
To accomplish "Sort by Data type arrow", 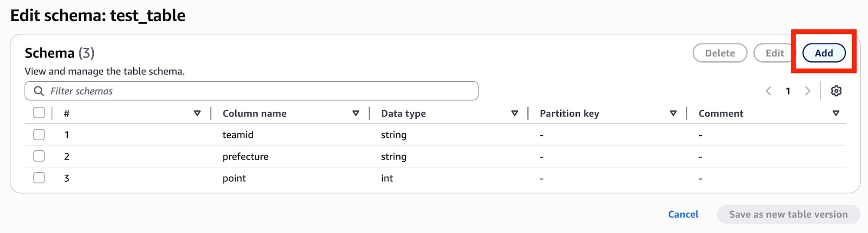I will (x=515, y=113).
